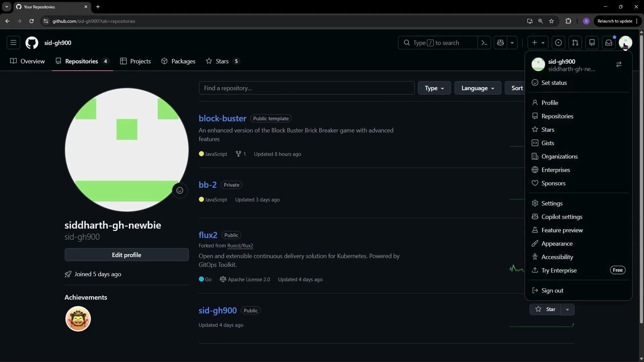
Task: Open Profile from user menu
Action: point(579,103)
